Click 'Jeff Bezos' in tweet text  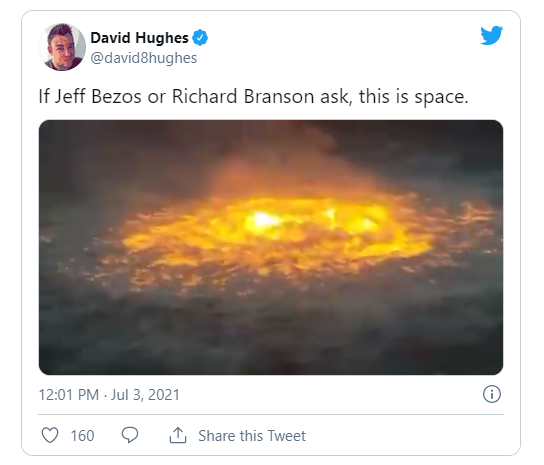[98, 96]
